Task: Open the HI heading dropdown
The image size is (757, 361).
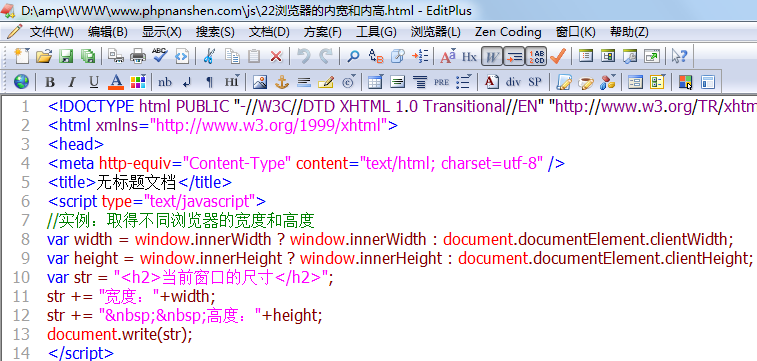Action: (x=232, y=82)
